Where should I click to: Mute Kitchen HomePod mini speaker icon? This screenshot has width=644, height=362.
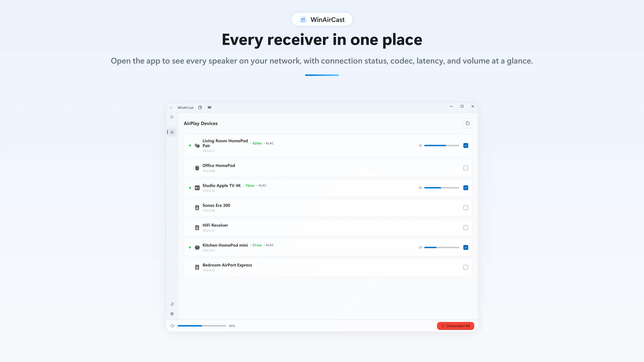click(420, 247)
